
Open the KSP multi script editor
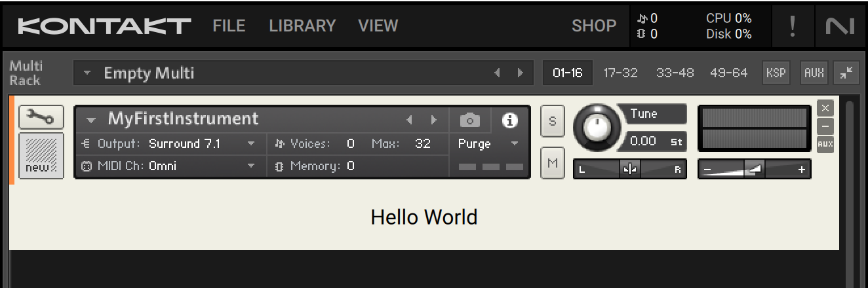click(776, 73)
